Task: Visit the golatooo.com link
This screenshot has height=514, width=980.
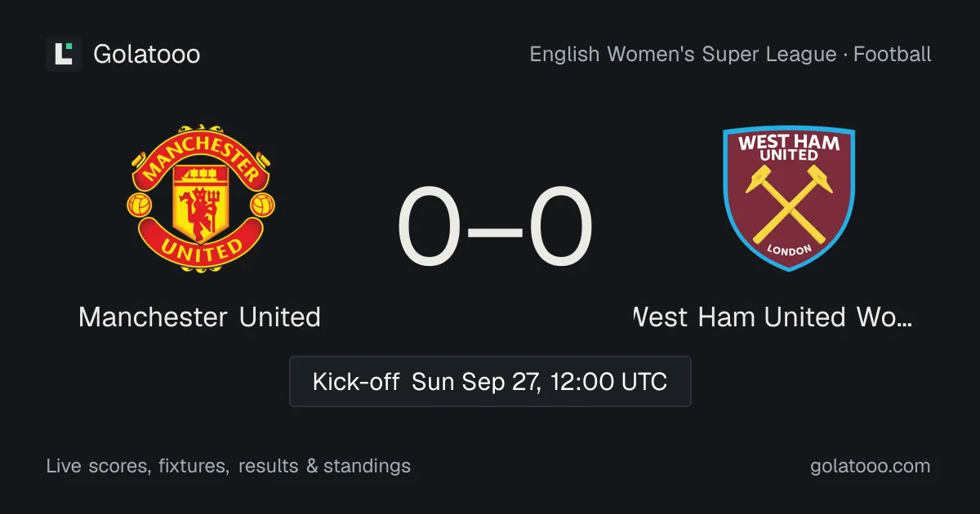Action: coord(871,467)
